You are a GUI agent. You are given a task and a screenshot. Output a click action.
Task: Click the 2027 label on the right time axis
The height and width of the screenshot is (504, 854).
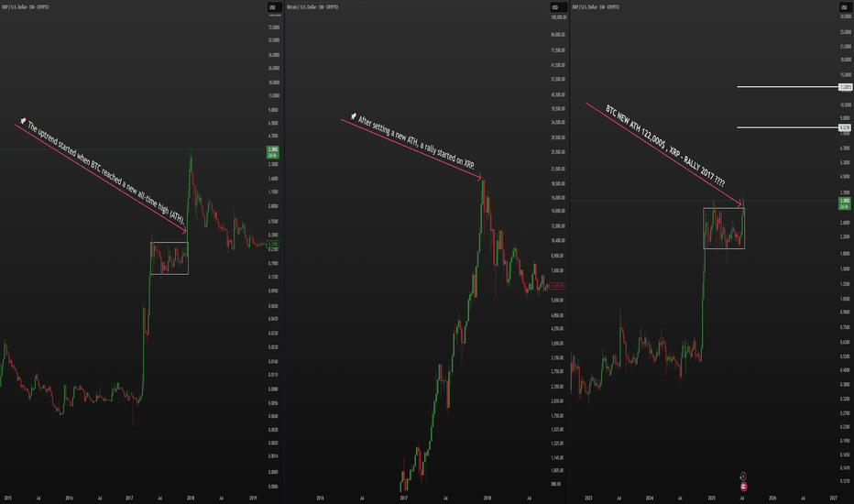coord(833,498)
